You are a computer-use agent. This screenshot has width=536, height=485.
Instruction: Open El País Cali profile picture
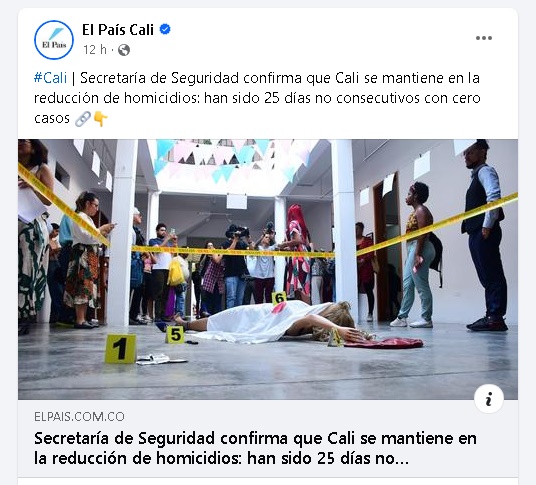coord(54,40)
